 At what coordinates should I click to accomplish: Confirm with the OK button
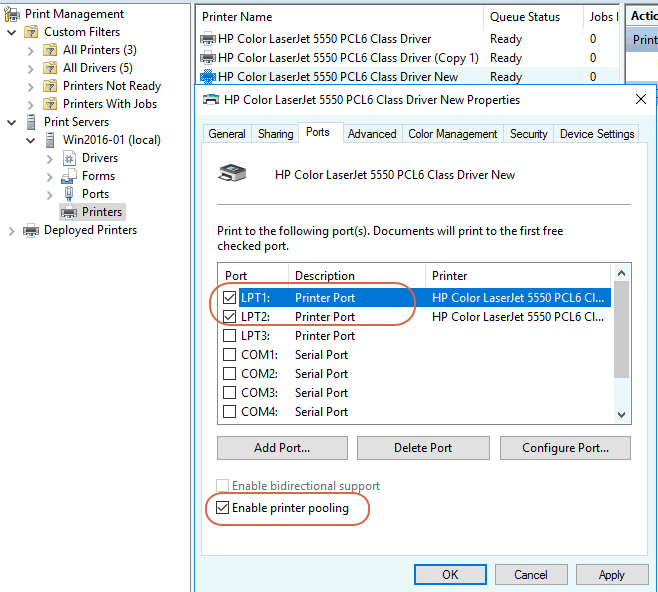click(450, 574)
